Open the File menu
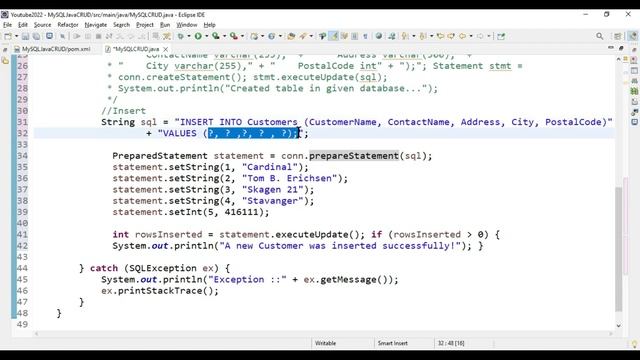Viewport: 640px width, 360px height. [7, 25]
